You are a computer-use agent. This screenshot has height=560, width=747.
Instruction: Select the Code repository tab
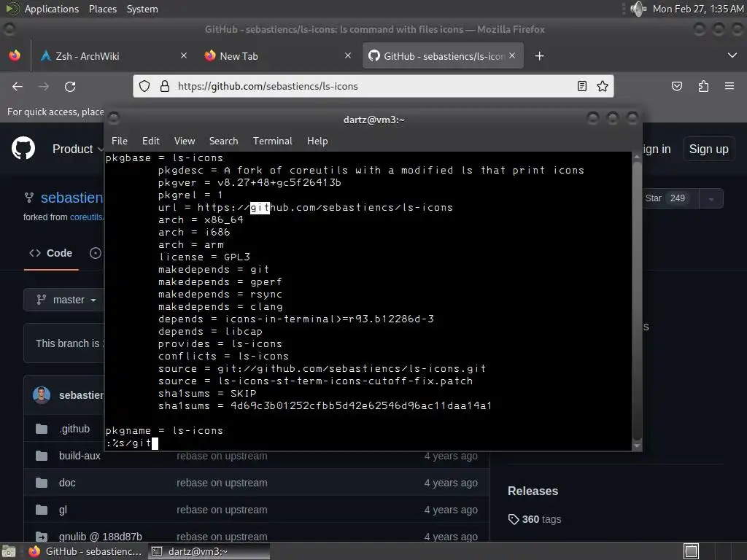coord(51,253)
